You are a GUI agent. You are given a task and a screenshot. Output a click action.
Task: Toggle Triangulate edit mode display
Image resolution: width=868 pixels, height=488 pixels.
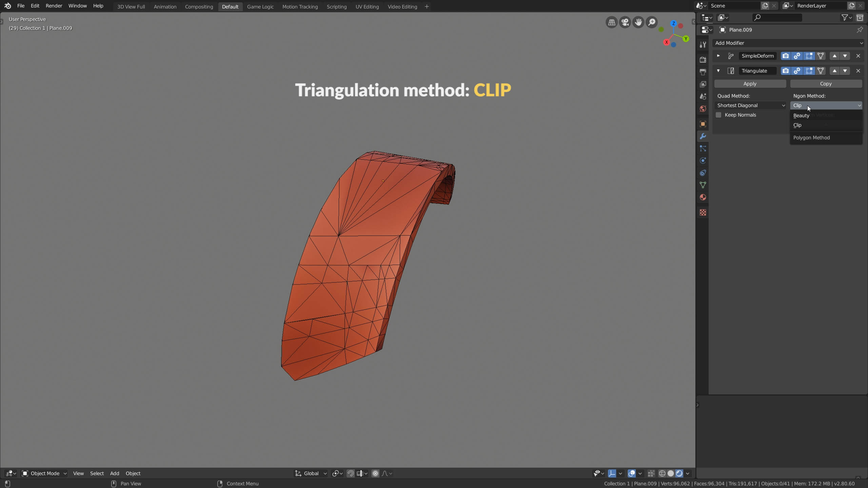tap(809, 71)
